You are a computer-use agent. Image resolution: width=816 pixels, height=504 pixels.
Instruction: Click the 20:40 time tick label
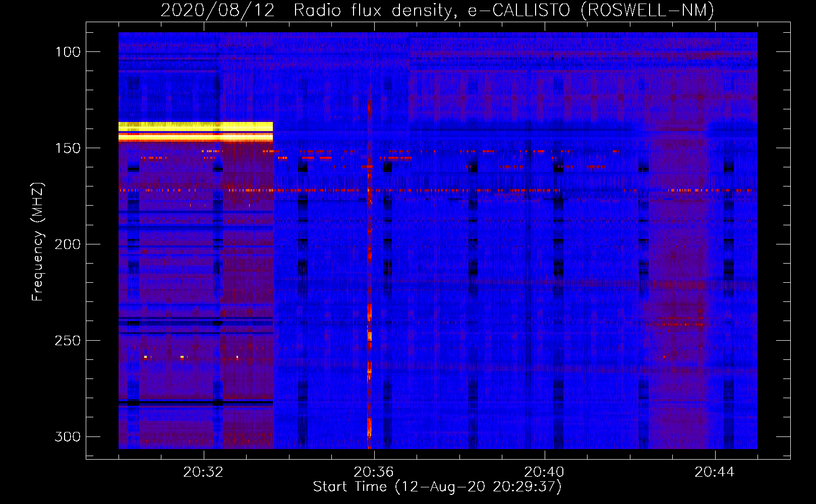point(544,472)
